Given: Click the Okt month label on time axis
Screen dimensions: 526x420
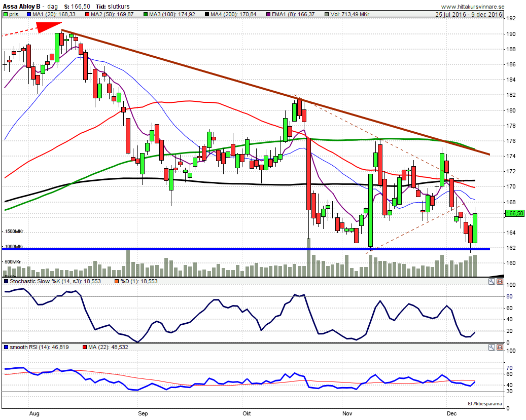Looking at the screenshot, I should [x=247, y=413].
